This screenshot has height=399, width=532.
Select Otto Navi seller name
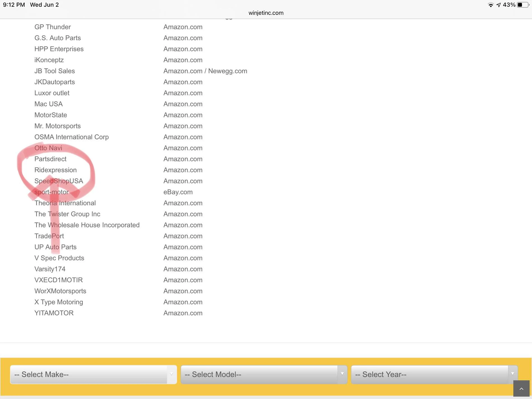click(x=48, y=148)
